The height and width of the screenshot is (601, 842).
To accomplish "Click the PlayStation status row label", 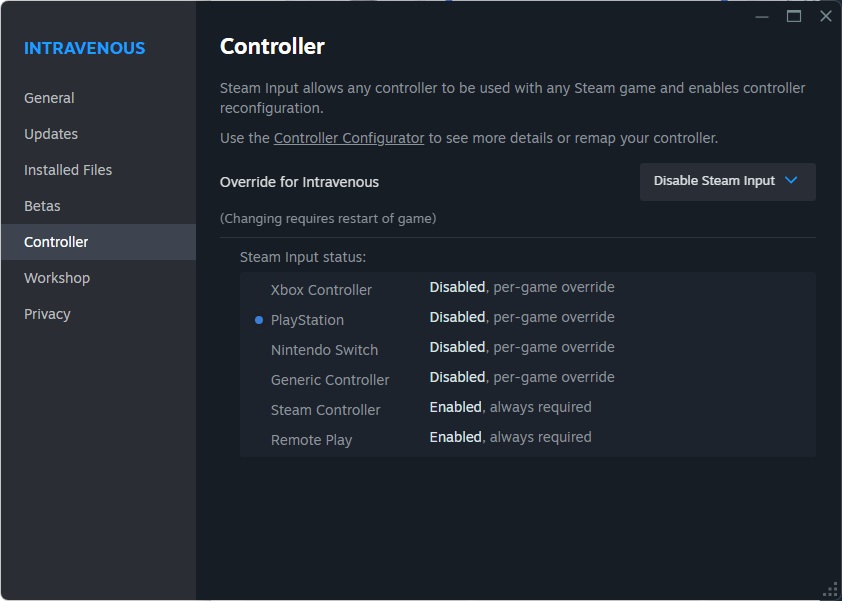I will [307, 320].
